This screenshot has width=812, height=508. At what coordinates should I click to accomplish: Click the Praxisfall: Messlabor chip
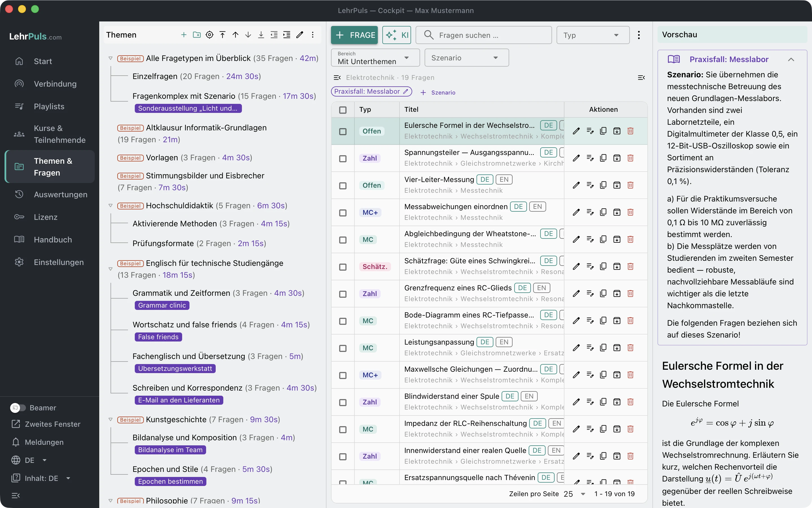click(x=371, y=91)
